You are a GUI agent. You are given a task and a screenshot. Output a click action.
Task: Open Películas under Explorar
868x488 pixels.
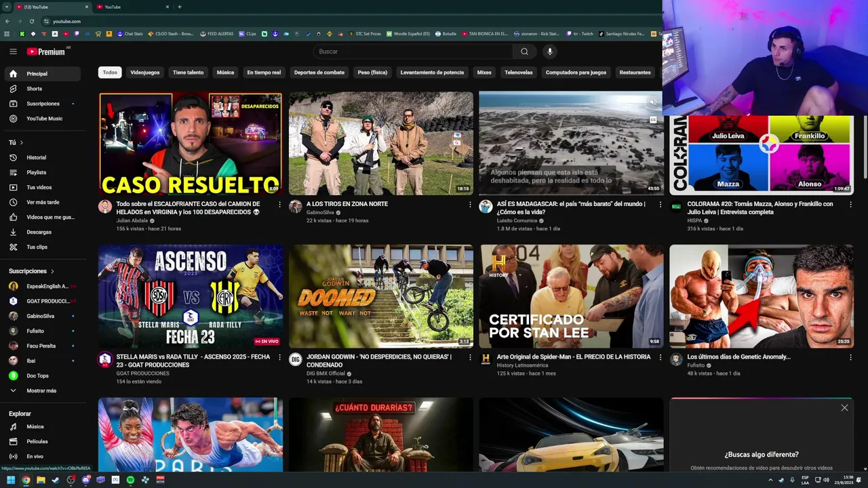(43, 442)
